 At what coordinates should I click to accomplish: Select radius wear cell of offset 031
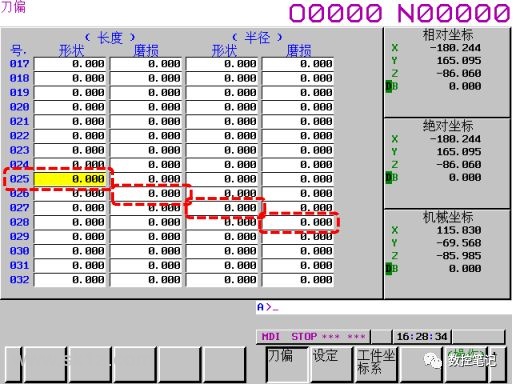point(298,265)
